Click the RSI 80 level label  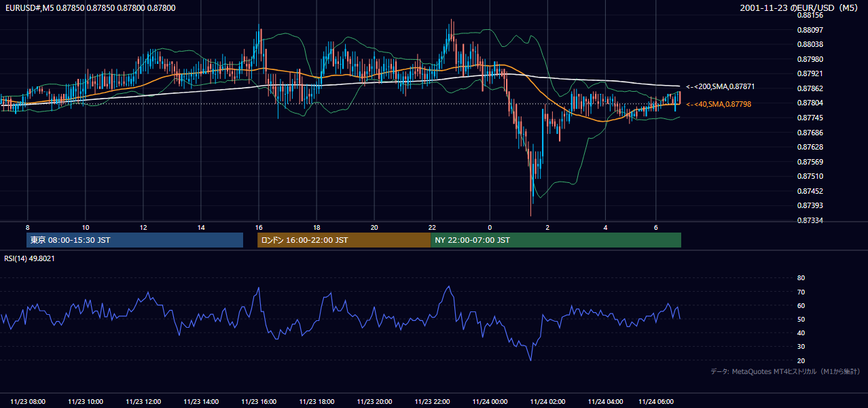coord(801,278)
